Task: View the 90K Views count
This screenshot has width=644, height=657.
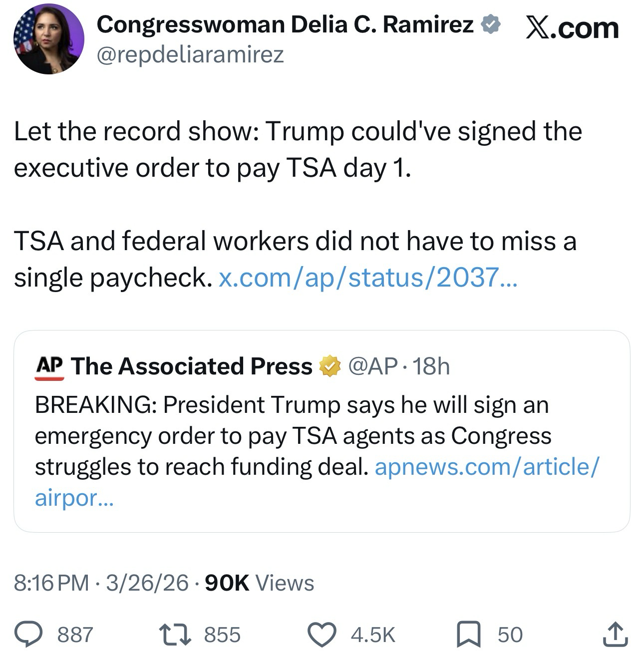Action: (260, 583)
